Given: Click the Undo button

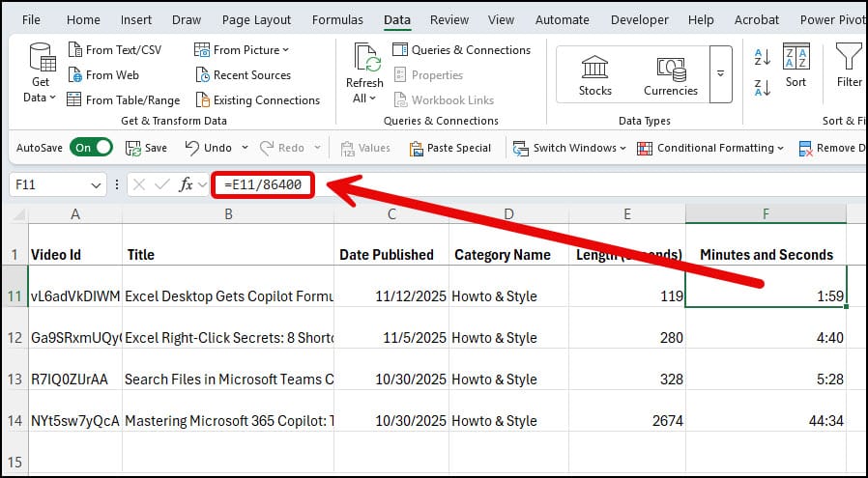Looking at the screenshot, I should [210, 148].
